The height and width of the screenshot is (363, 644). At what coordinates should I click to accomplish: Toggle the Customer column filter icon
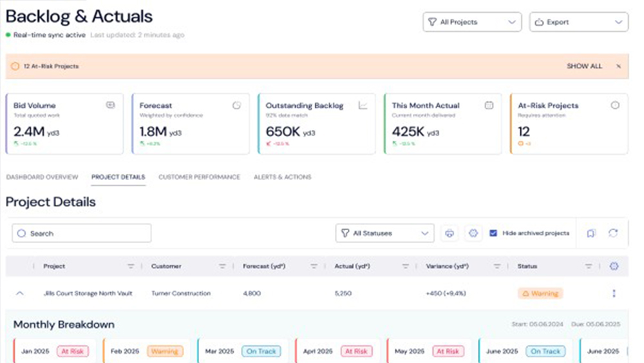coord(222,266)
